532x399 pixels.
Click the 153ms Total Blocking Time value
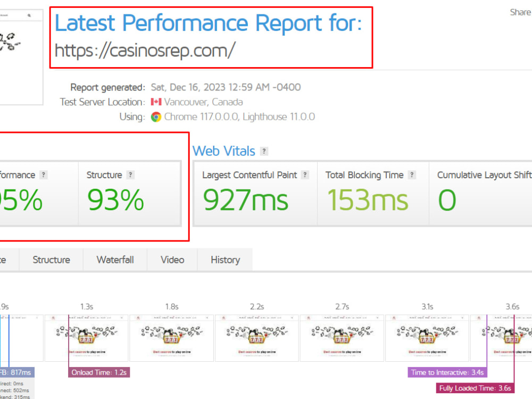click(x=368, y=200)
